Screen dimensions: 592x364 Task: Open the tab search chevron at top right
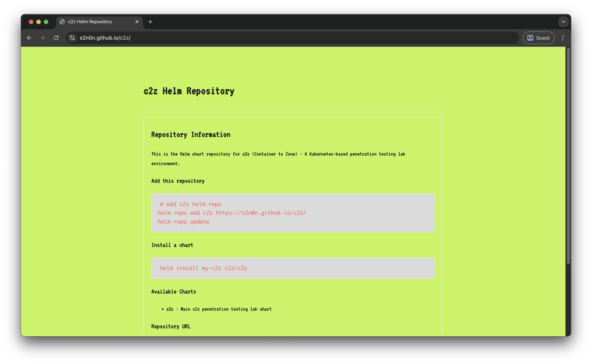(563, 22)
